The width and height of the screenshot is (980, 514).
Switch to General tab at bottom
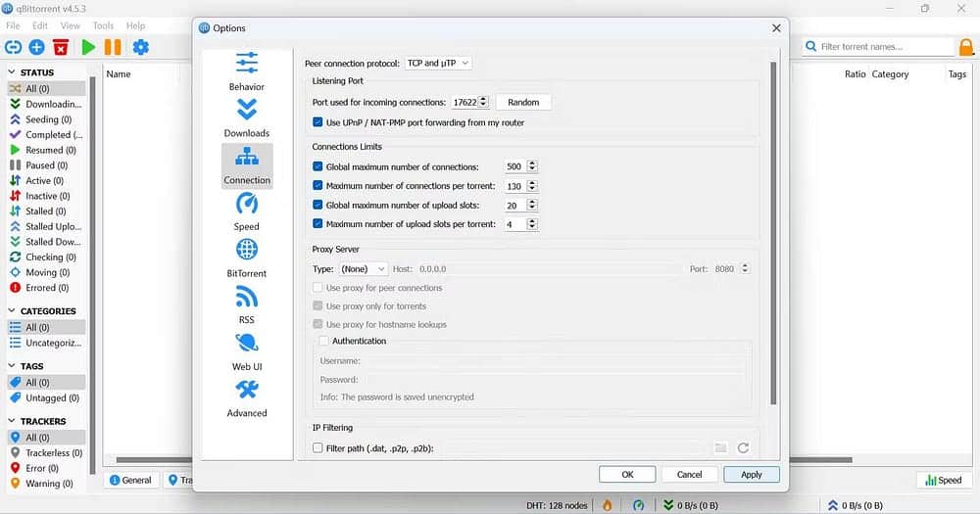point(131,481)
